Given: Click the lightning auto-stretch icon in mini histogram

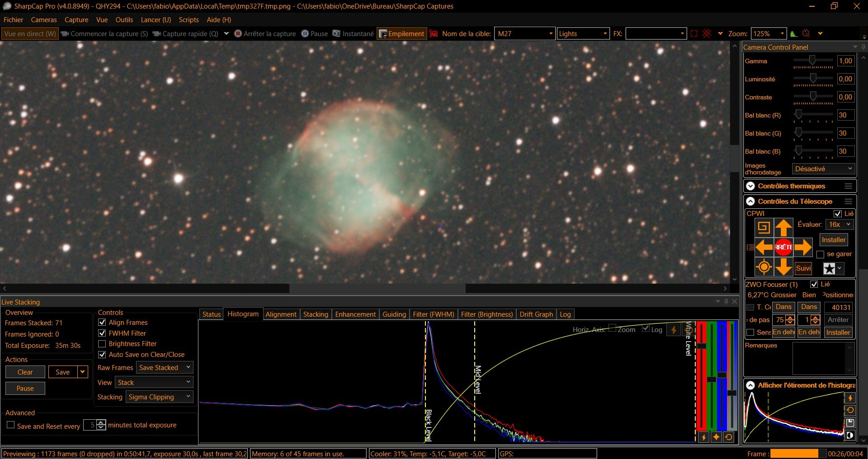Looking at the screenshot, I should point(850,398).
